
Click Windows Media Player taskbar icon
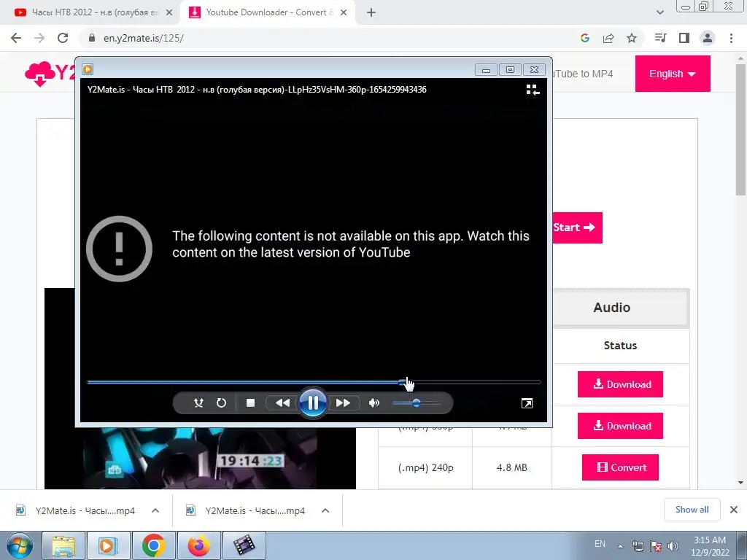(x=108, y=545)
